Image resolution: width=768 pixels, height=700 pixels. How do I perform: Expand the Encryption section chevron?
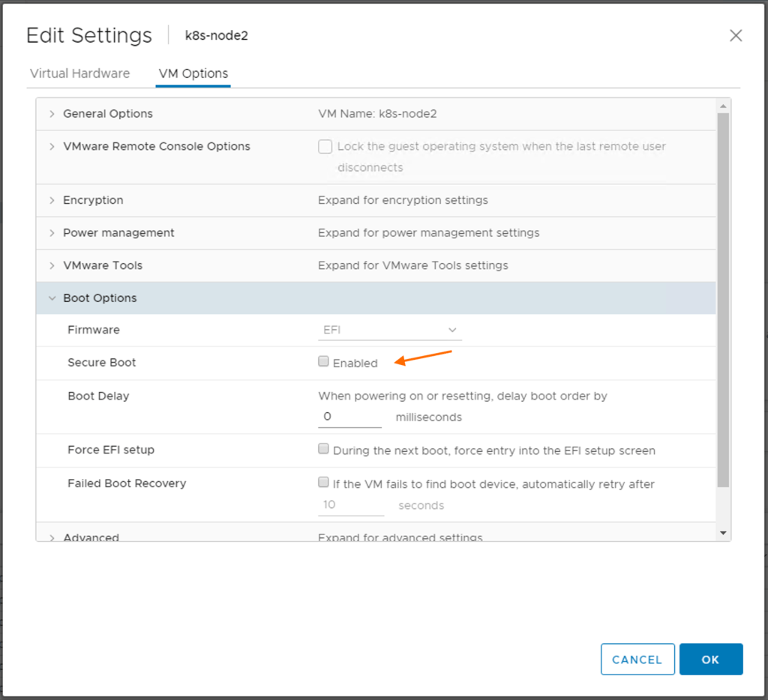(52, 200)
